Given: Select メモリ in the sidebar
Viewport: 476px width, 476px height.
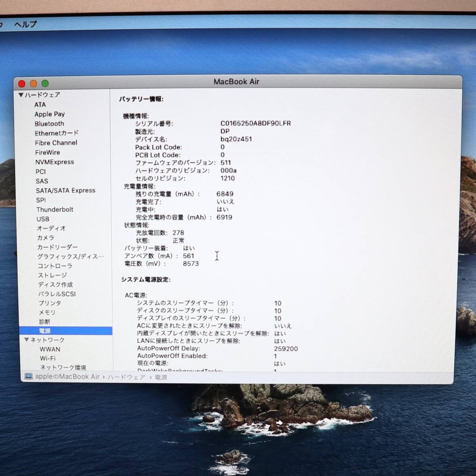Looking at the screenshot, I should 47,312.
